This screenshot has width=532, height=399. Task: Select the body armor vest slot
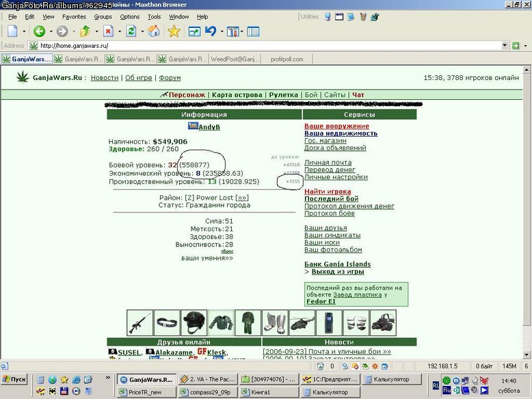221,322
